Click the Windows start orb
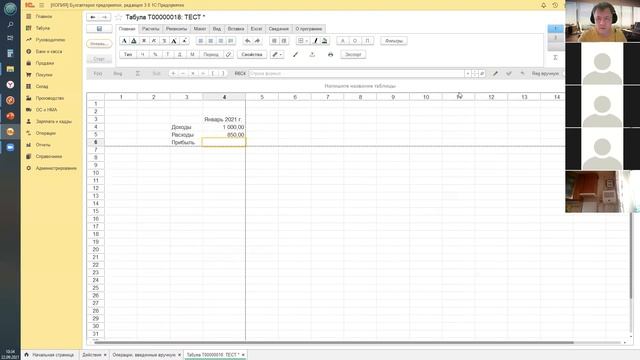 [x=10, y=9]
